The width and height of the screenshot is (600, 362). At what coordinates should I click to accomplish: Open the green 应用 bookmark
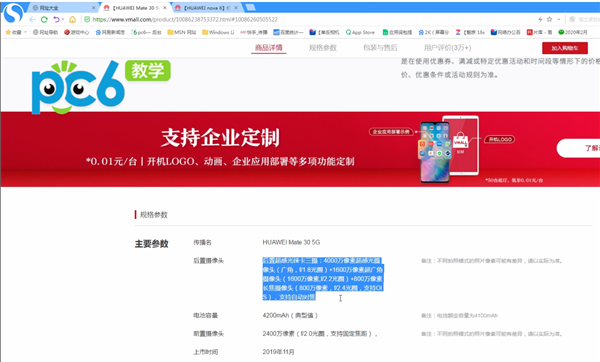(397, 32)
